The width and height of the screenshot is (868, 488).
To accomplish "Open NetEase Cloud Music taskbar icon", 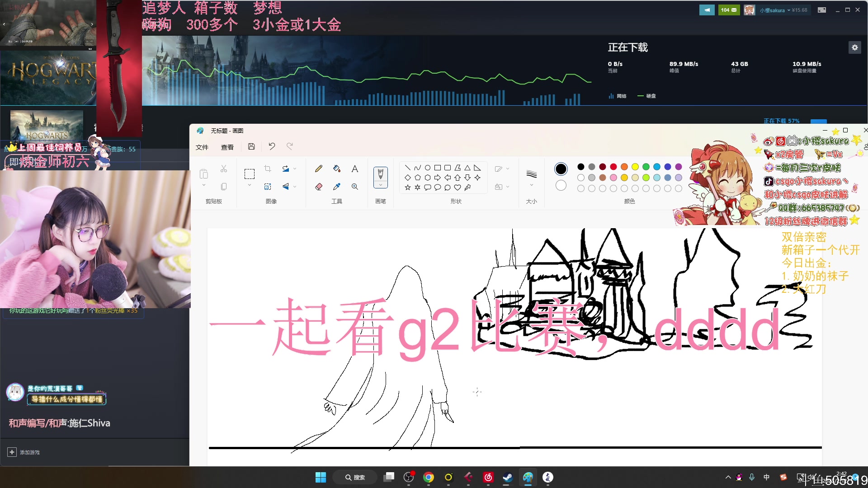I will (x=488, y=477).
